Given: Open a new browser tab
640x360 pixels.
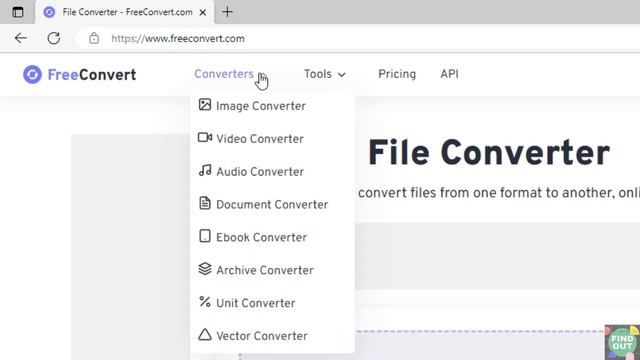Looking at the screenshot, I should pos(227,12).
